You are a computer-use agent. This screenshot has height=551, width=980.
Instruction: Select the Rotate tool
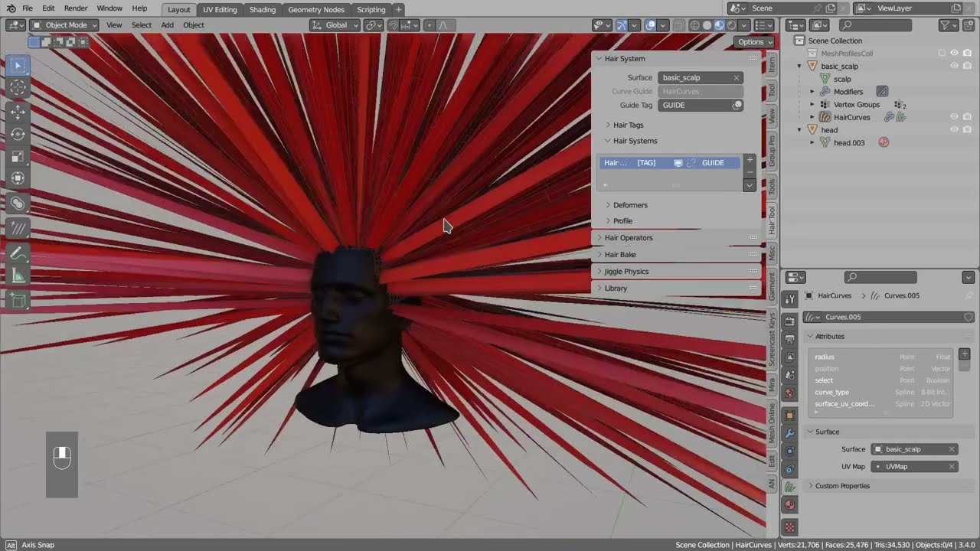[x=18, y=134]
